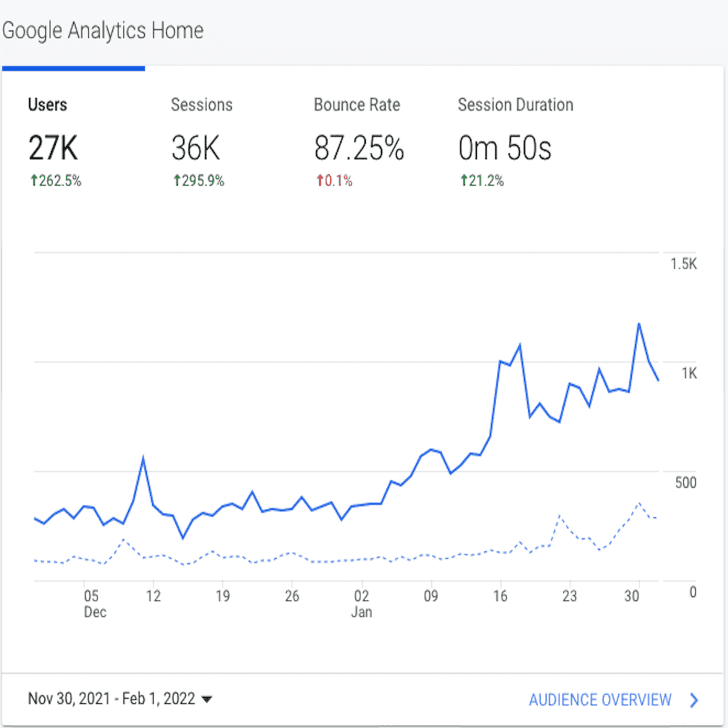
Task: Click the 19 x-axis date label
Action: pyautogui.click(x=223, y=596)
